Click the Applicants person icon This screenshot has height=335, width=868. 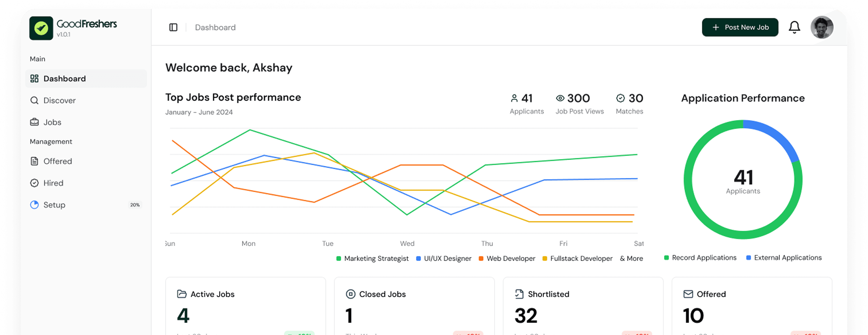coord(514,98)
